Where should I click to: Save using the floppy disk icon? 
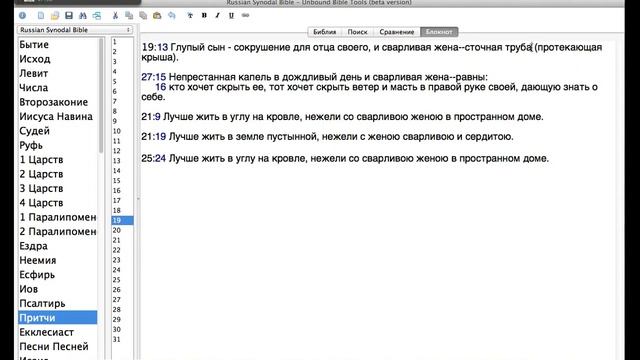coord(69,16)
